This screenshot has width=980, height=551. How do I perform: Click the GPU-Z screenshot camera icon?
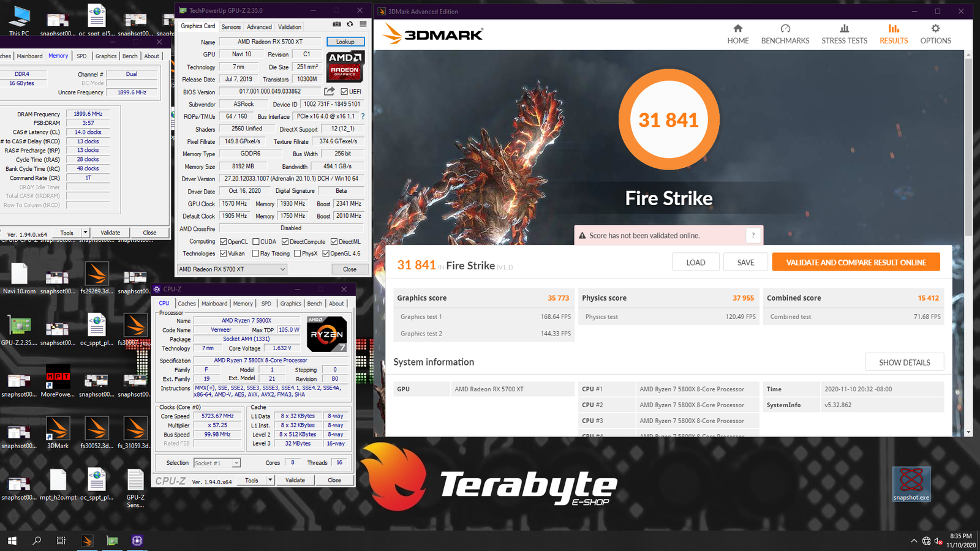(336, 24)
